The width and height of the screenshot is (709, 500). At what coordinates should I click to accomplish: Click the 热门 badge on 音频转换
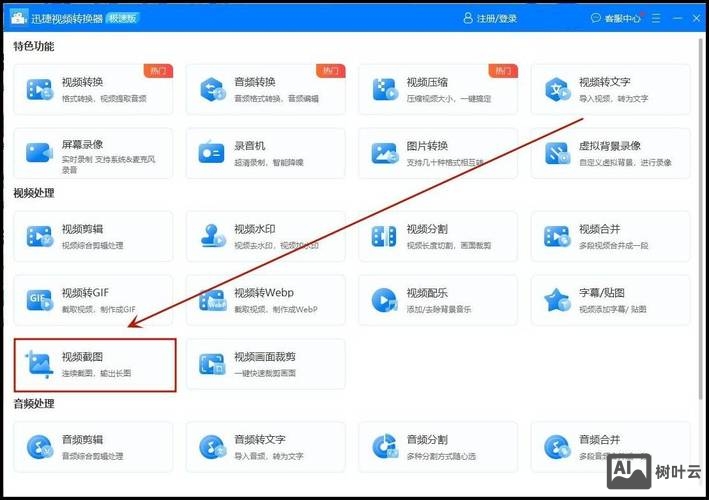point(331,71)
